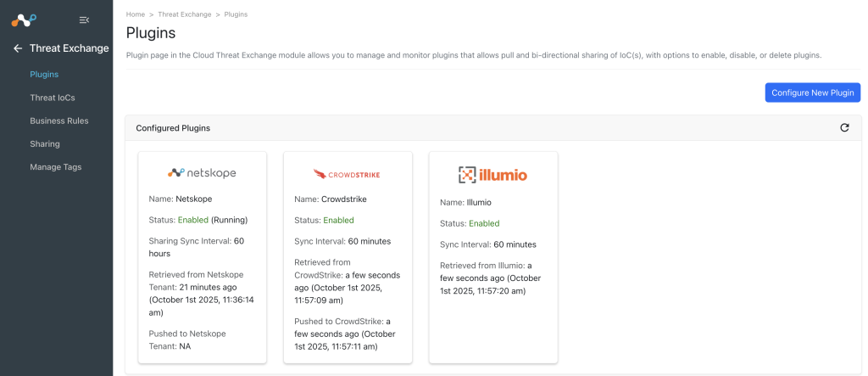The height and width of the screenshot is (376, 868).
Task: Go to Home via the breadcrumb
Action: tap(136, 14)
